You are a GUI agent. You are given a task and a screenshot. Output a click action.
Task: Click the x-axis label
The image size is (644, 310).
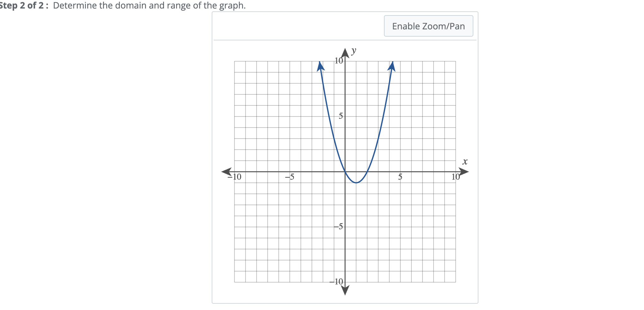tap(465, 162)
